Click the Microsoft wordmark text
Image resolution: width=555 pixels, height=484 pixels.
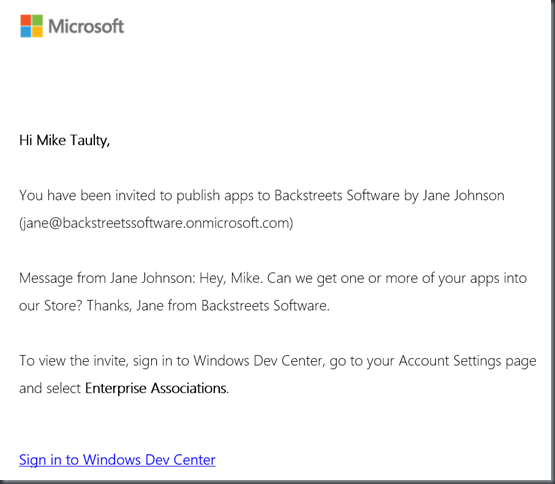tap(86, 27)
